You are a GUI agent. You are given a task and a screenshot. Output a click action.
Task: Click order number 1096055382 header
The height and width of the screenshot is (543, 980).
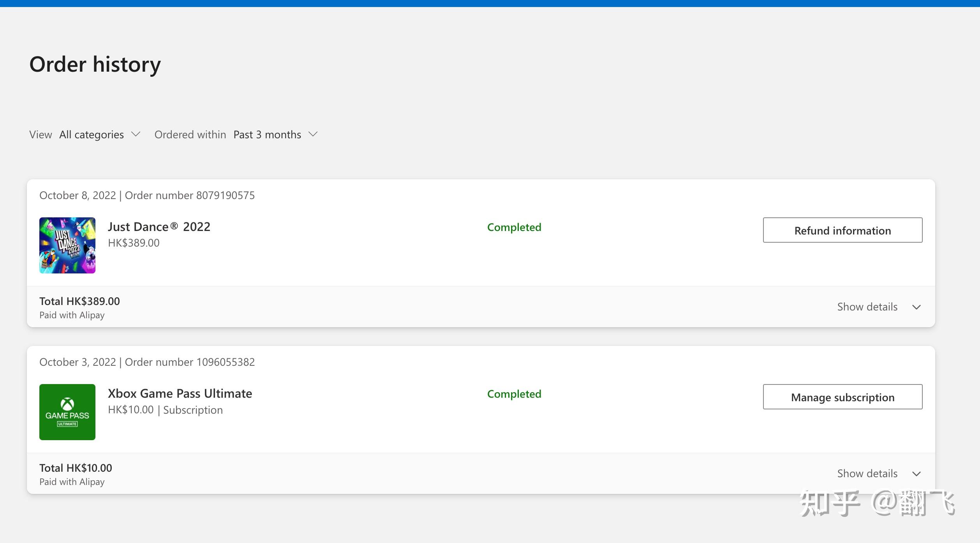tap(190, 362)
